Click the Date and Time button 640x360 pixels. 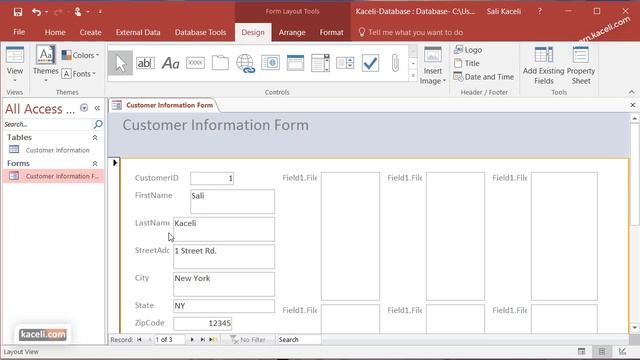point(484,77)
